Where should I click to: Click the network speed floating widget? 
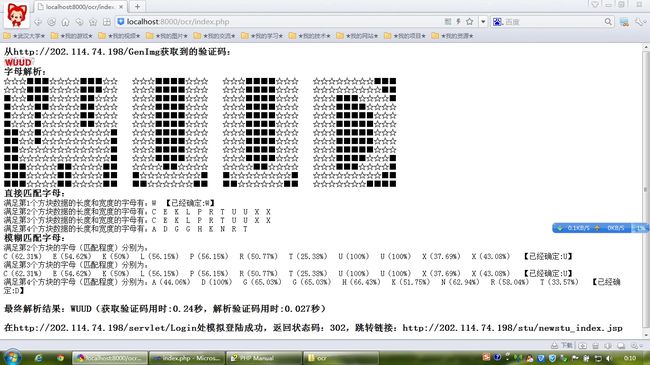[599, 228]
